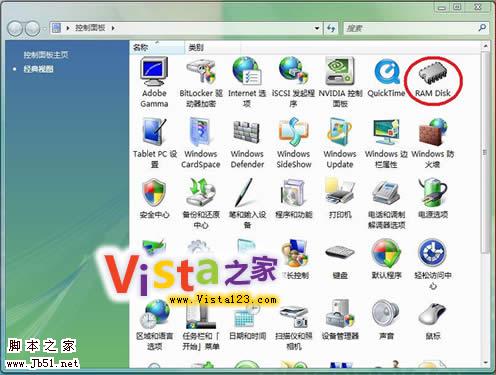496x375 pixels.
Task: Click the vertical scrollbar thumb
Action: tap(485, 152)
